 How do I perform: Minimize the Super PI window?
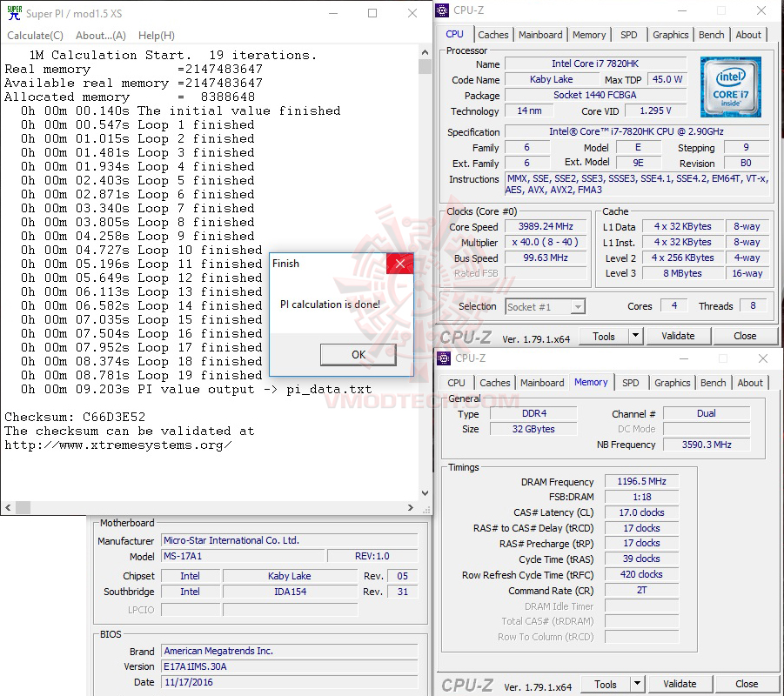point(333,13)
